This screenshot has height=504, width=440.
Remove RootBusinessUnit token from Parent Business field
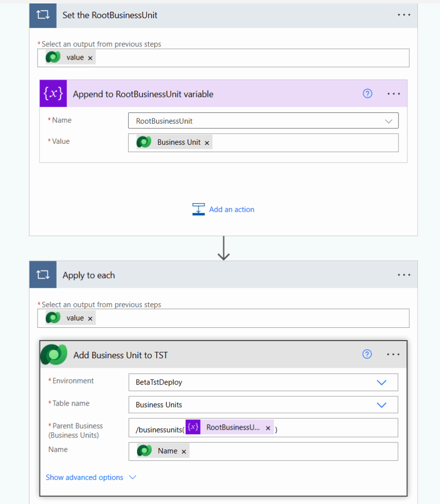click(268, 428)
